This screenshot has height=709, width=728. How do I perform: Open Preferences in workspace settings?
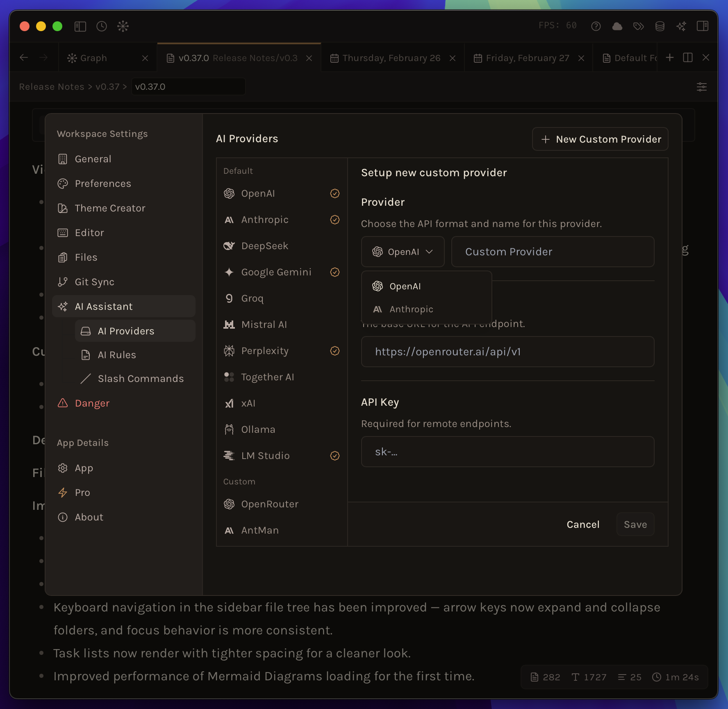[x=124, y=184]
